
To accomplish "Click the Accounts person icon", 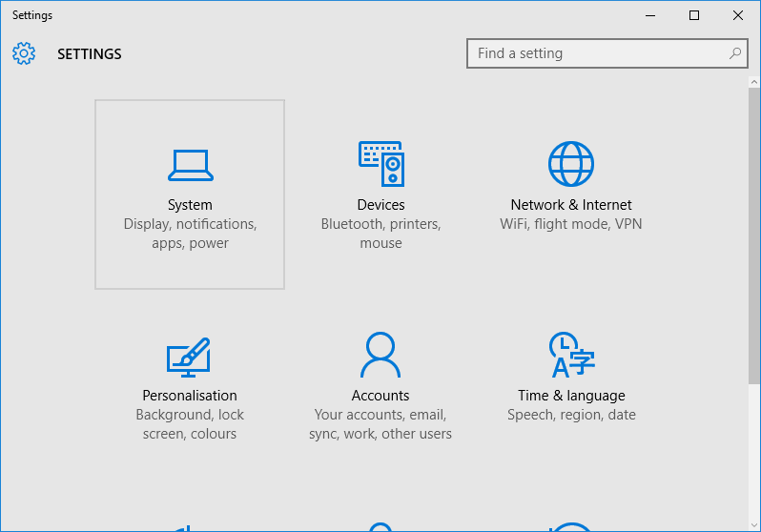I will pyautogui.click(x=380, y=356).
